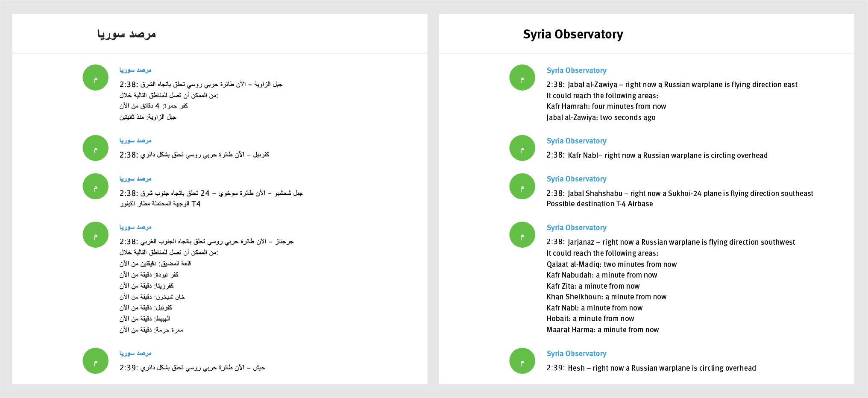Select the 'Possible destination T-4 Airbase' line
This screenshot has width=868, height=398.
pyautogui.click(x=599, y=204)
